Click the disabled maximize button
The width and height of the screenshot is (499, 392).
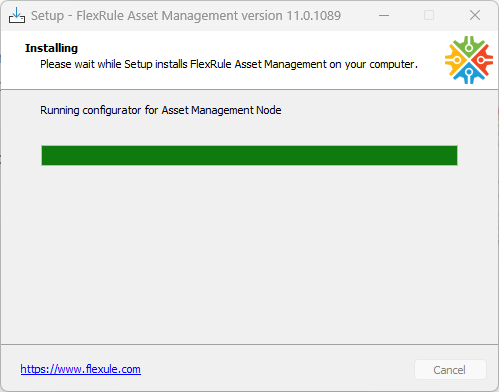tap(429, 15)
